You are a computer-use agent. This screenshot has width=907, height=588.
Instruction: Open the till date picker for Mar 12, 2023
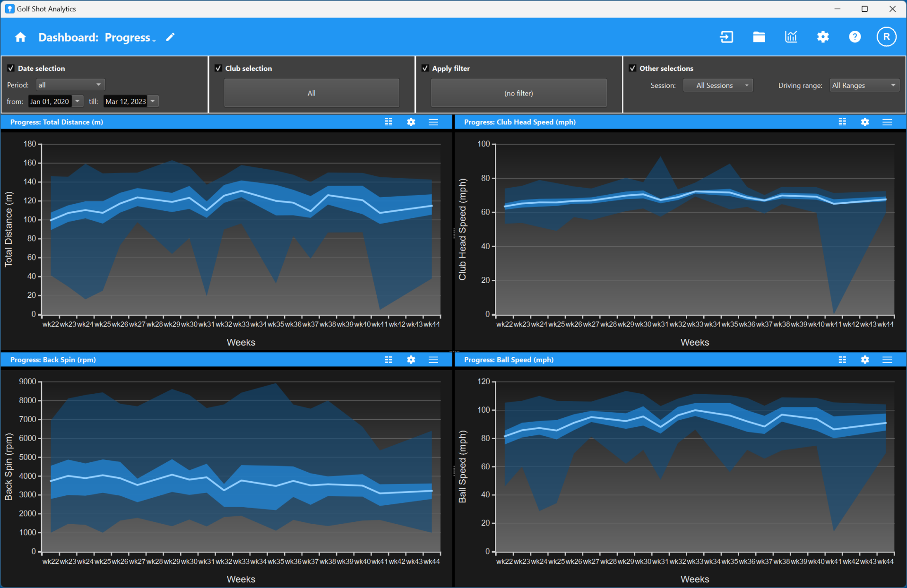pos(152,101)
